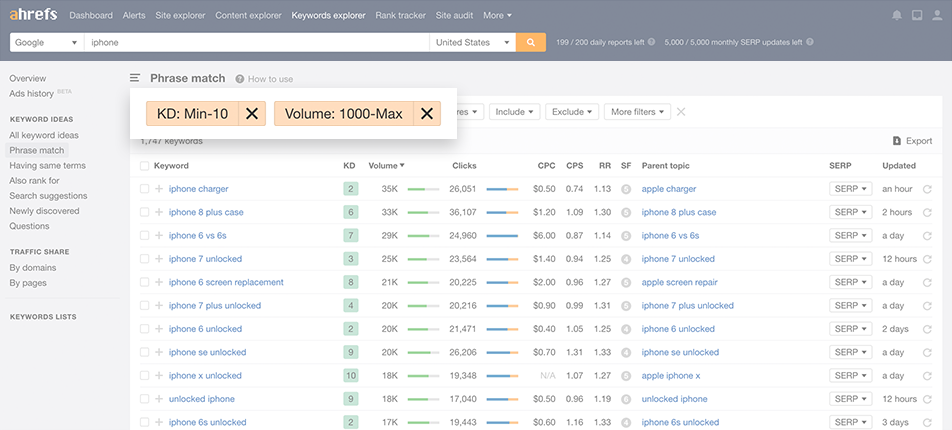Click the keyword search input field
The width and height of the screenshot is (952, 430).
pos(257,43)
